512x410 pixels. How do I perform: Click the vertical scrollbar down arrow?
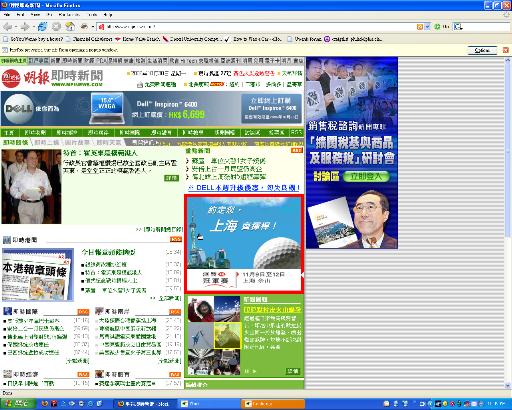508,386
